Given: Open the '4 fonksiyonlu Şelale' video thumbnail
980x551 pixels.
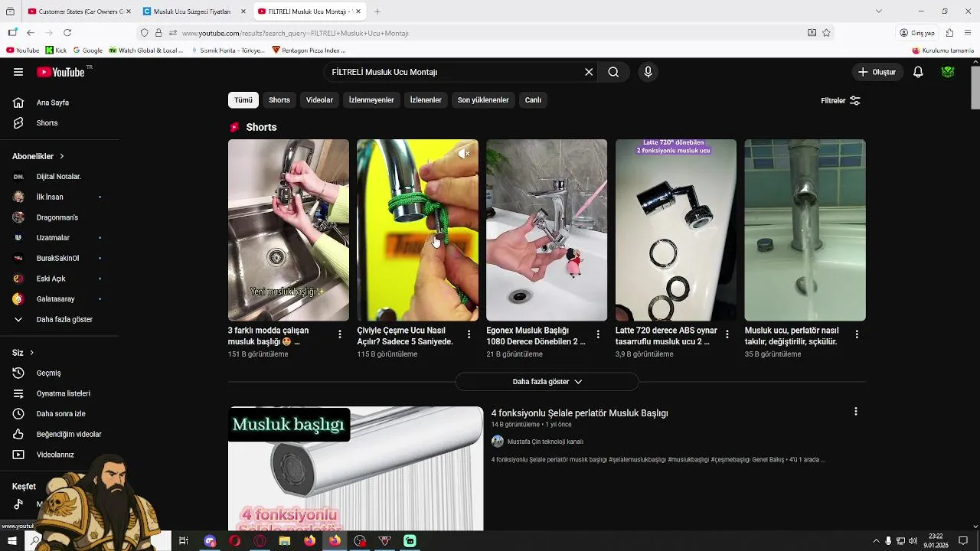Looking at the screenshot, I should (x=356, y=468).
